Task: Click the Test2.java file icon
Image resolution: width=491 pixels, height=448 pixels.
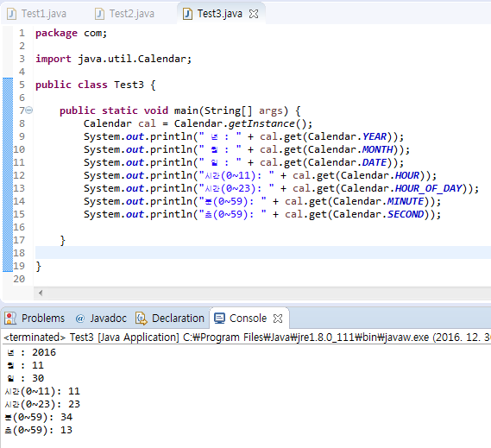Action: (99, 14)
